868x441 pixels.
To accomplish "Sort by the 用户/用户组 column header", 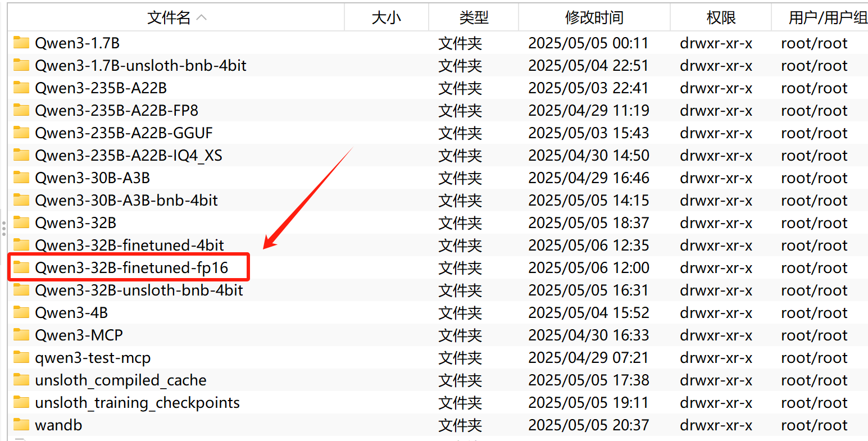I will pos(820,17).
